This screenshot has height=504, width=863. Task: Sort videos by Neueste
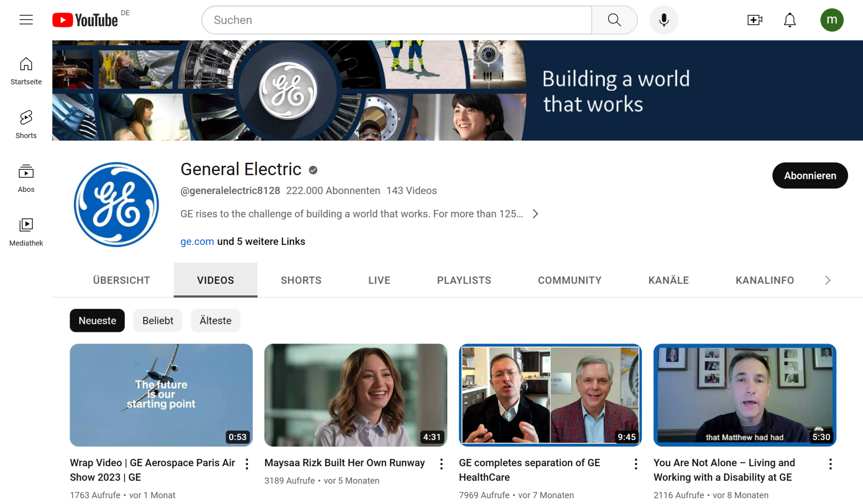pos(97,321)
